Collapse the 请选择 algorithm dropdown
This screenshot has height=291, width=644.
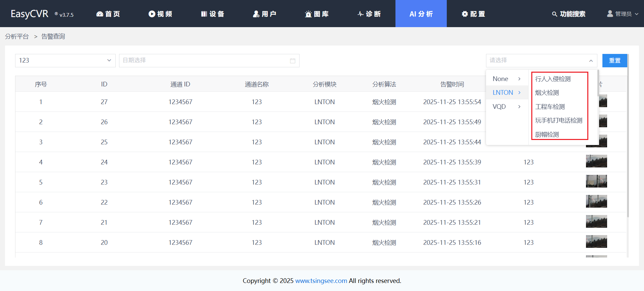pyautogui.click(x=591, y=61)
